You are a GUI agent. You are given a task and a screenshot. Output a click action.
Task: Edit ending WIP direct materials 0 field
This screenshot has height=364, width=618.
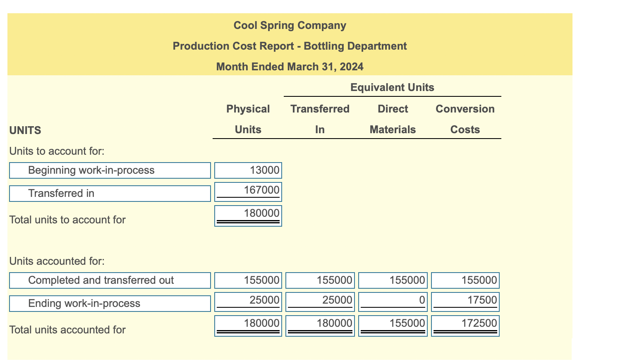pos(393,302)
